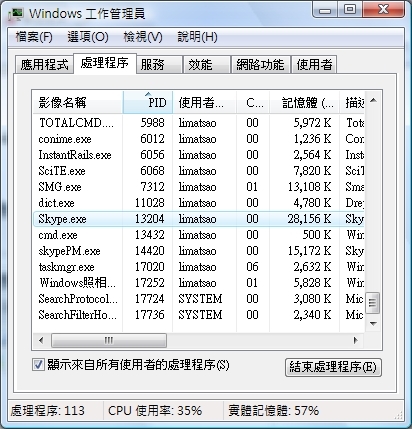Click SYSTEM user of PID 17724
Screen dimensions: 412x429
(200, 299)
